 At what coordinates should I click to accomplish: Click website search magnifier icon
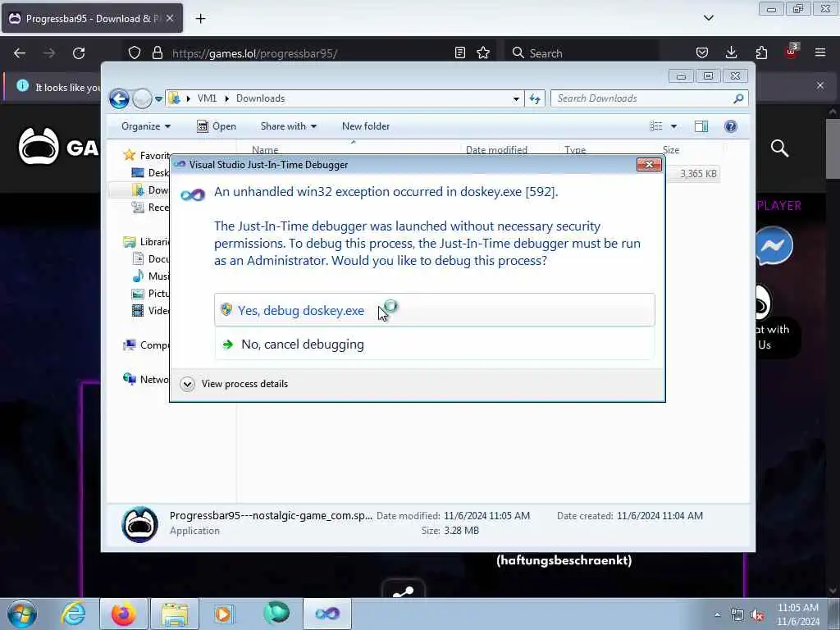pos(779,148)
